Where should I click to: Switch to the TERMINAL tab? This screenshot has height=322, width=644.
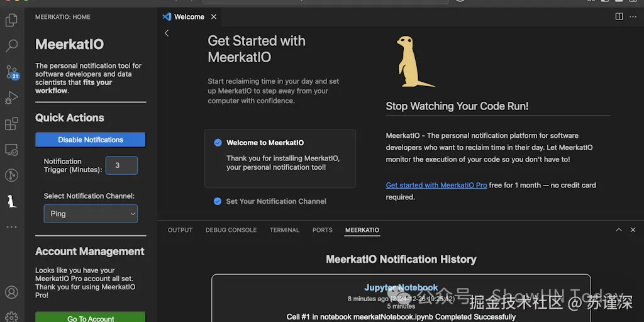[284, 230]
